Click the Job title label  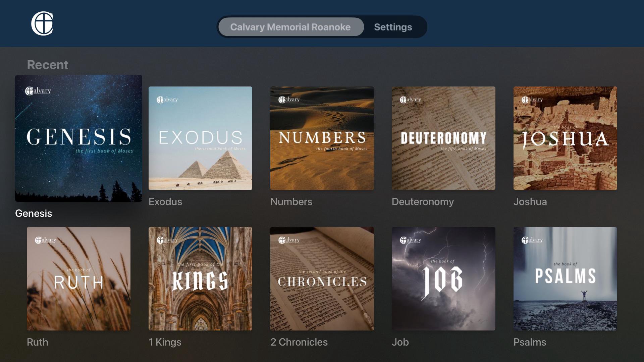[400, 342]
